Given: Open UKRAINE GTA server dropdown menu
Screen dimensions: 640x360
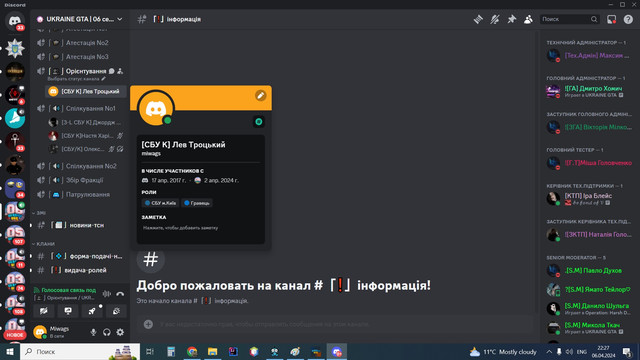Looking at the screenshot, I should pyautogui.click(x=80, y=19).
